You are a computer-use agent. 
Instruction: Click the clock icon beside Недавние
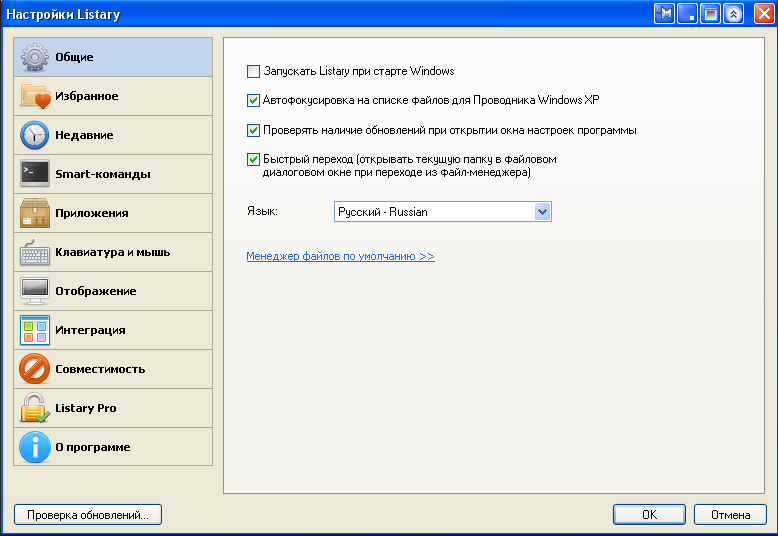pyautogui.click(x=35, y=135)
